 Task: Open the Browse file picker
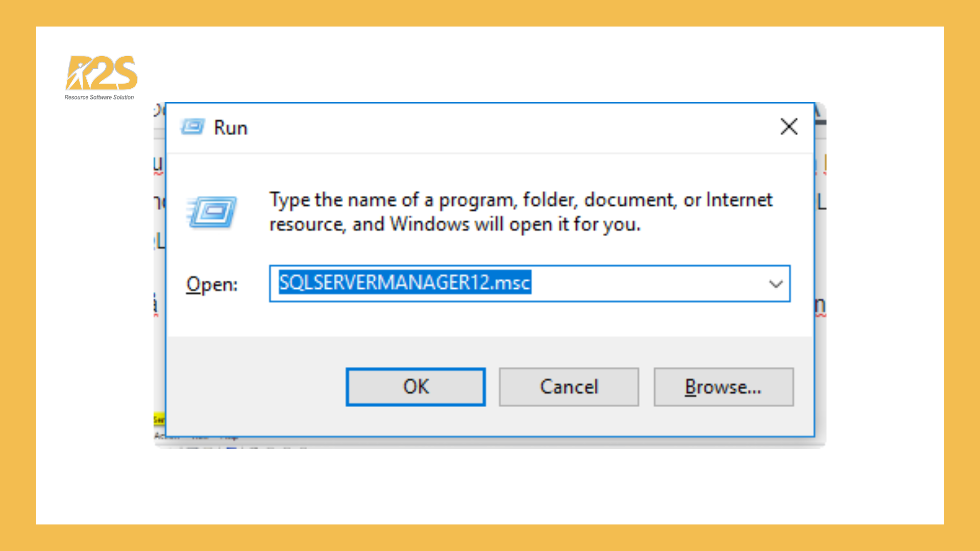723,387
